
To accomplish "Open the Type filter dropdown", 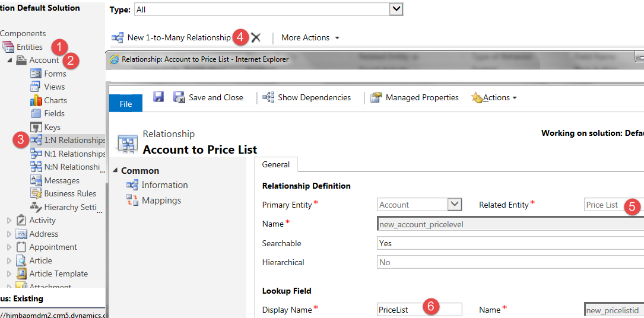I will point(396,9).
